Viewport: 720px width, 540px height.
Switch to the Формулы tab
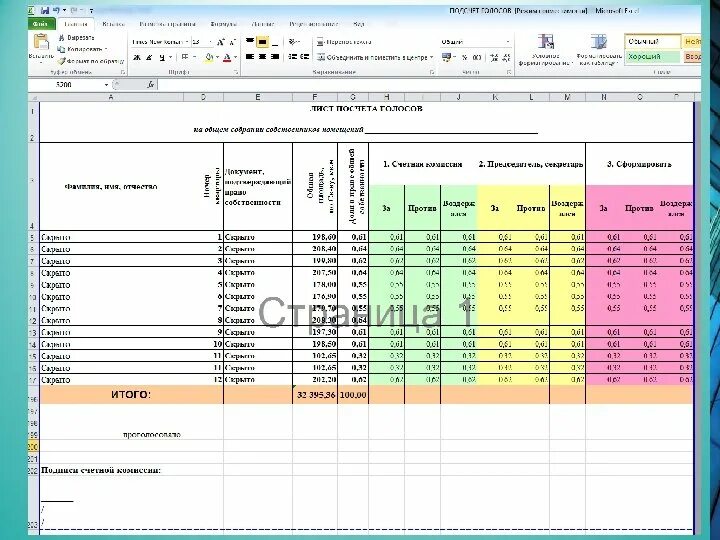tap(224, 24)
